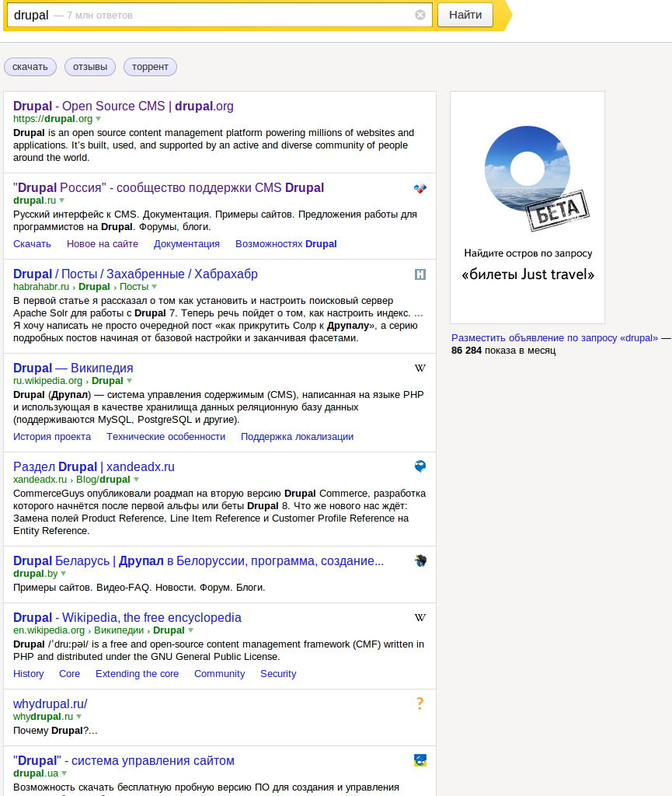The image size is (672, 796).
Task: Open Возможностях Drupal sitelink
Action: [286, 244]
